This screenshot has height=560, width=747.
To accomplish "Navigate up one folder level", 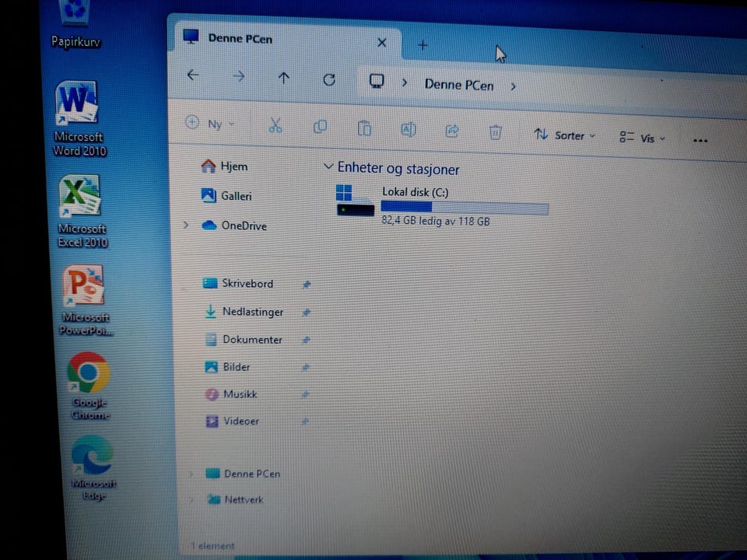I will (x=283, y=78).
